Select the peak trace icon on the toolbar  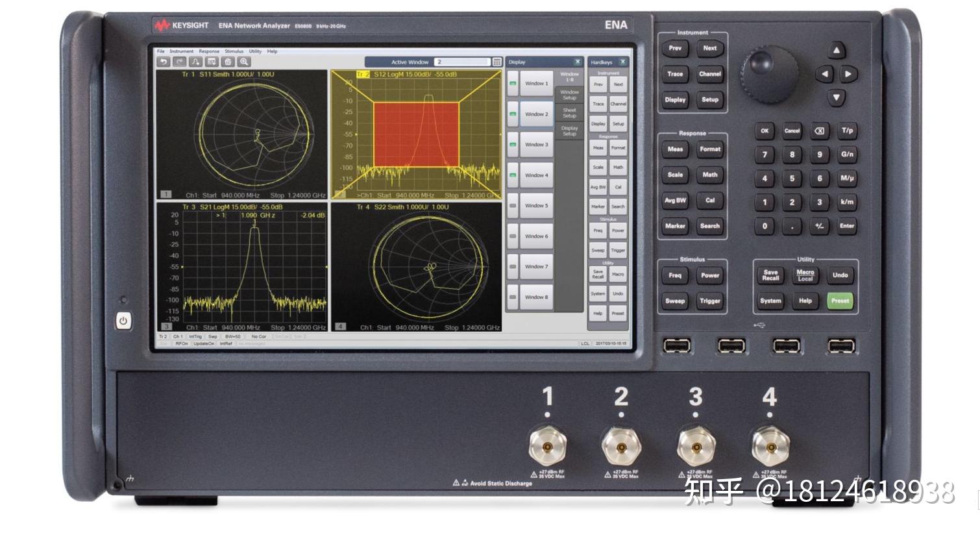pos(195,61)
